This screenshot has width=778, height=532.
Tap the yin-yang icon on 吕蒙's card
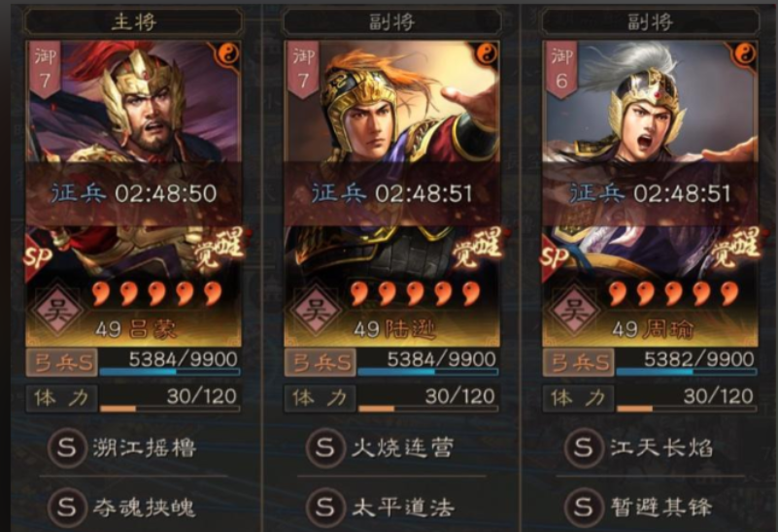tap(228, 53)
